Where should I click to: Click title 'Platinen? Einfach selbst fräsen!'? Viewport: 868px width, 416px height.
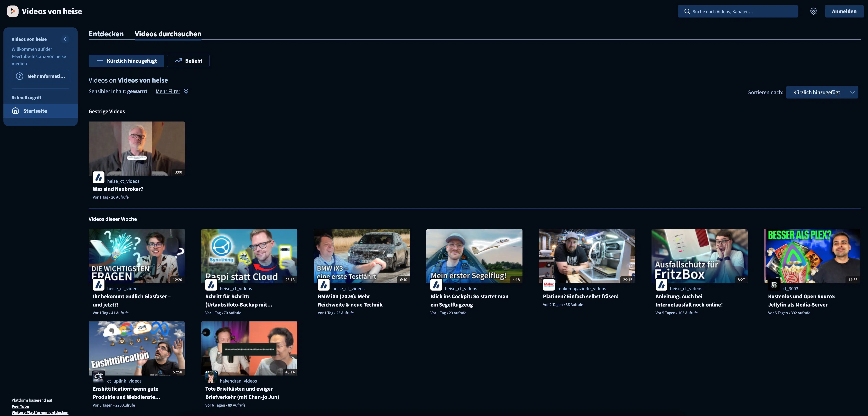point(581,297)
